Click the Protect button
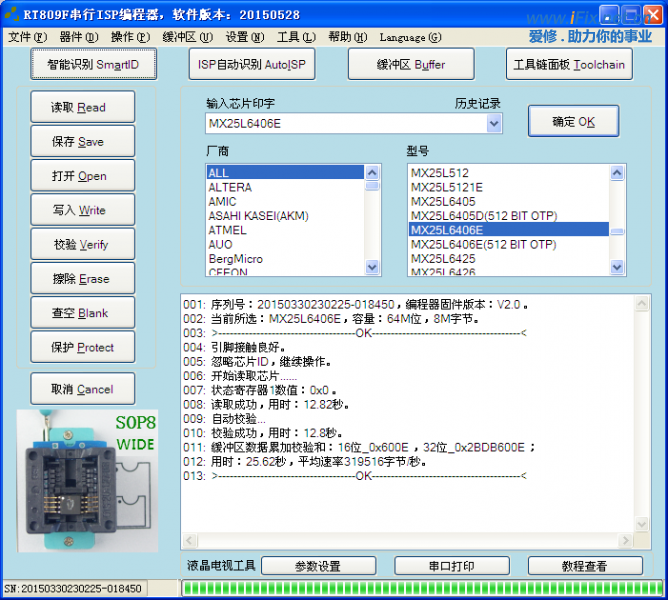 [x=83, y=347]
